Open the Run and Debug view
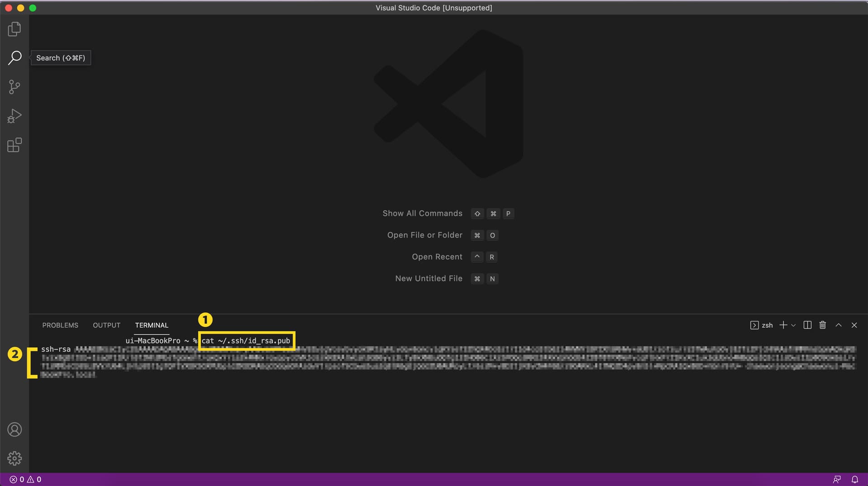Image resolution: width=868 pixels, height=486 pixels. pos(14,116)
